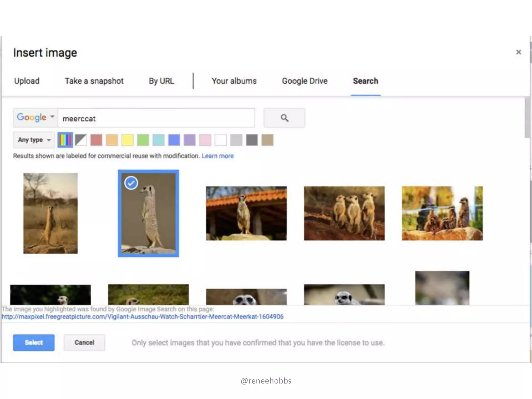Filter by brown color swatch

[268, 140]
